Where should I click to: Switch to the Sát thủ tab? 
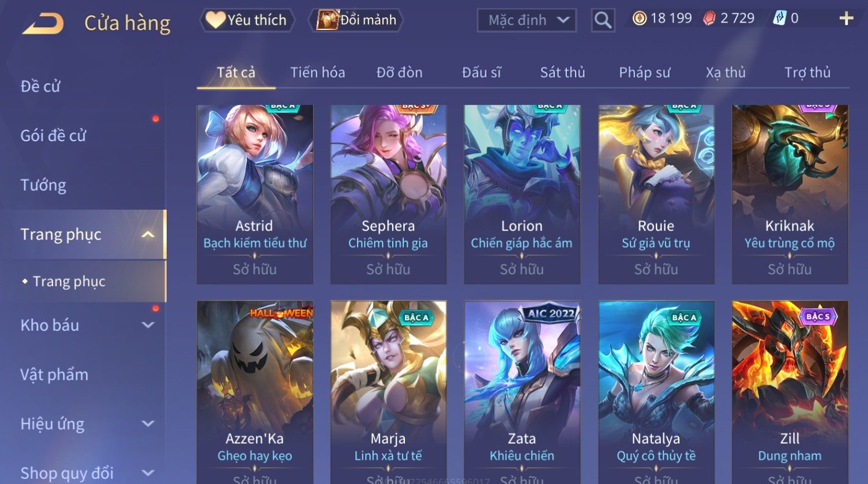click(562, 73)
